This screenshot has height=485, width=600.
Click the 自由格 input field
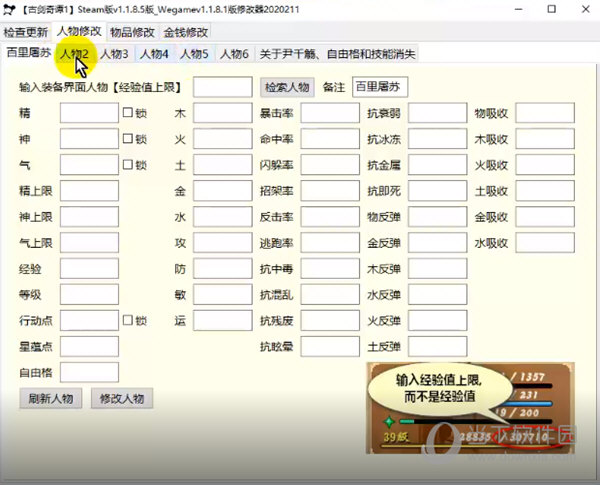(89, 372)
